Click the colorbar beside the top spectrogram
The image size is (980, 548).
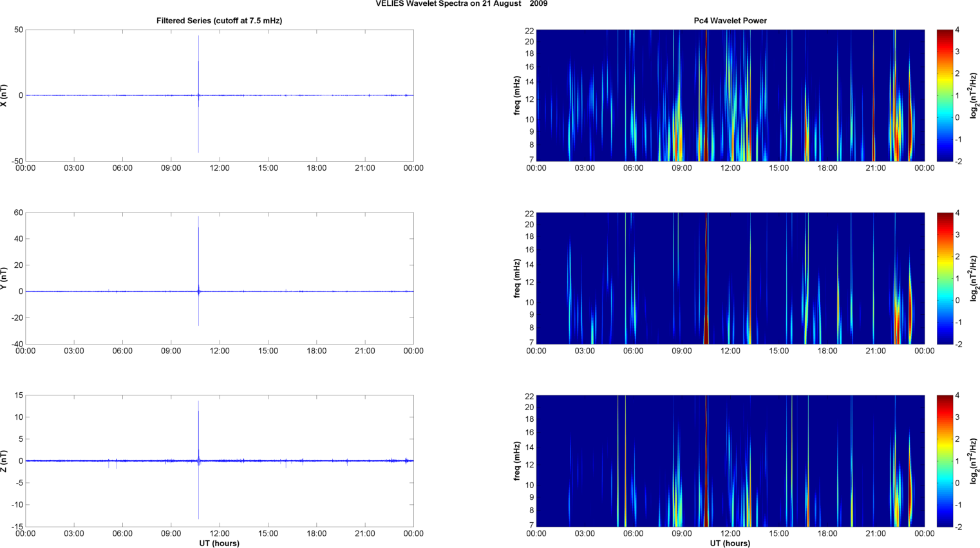(x=944, y=95)
